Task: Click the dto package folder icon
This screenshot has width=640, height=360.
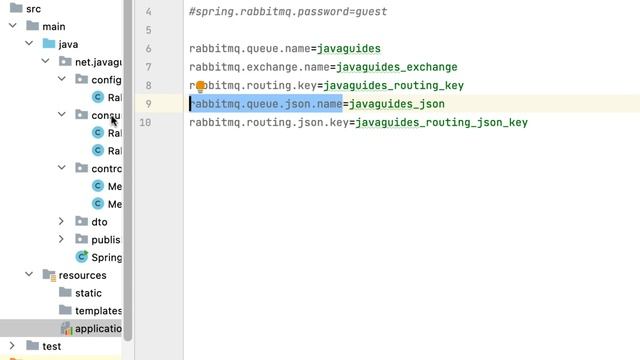Action: [82, 221]
